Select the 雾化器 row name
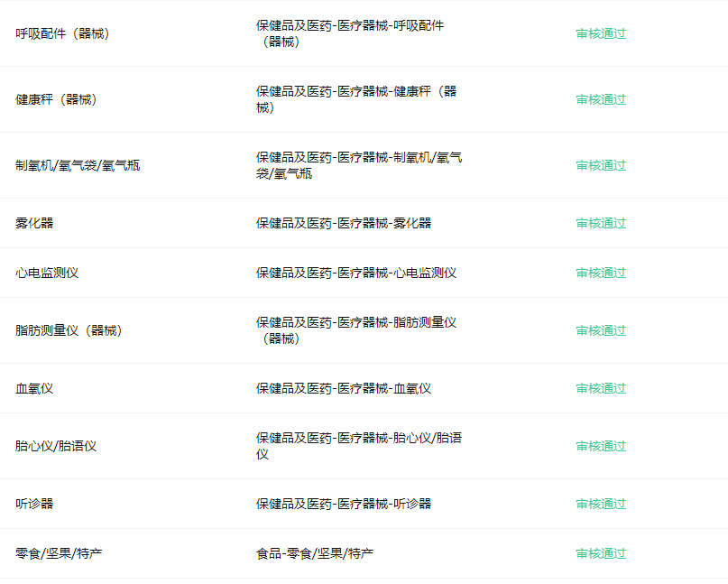Viewport: 728px width, 584px height. [x=34, y=223]
